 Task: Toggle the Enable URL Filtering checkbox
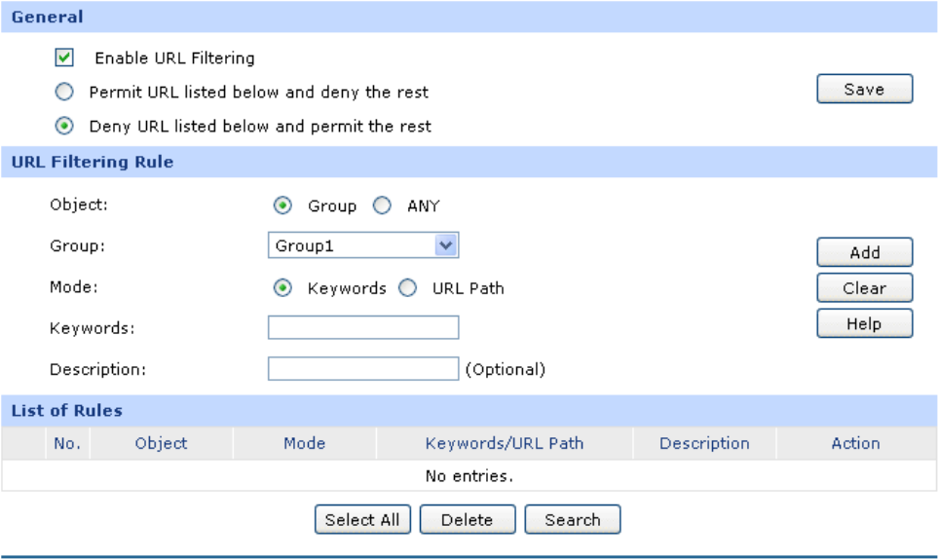[x=65, y=58]
